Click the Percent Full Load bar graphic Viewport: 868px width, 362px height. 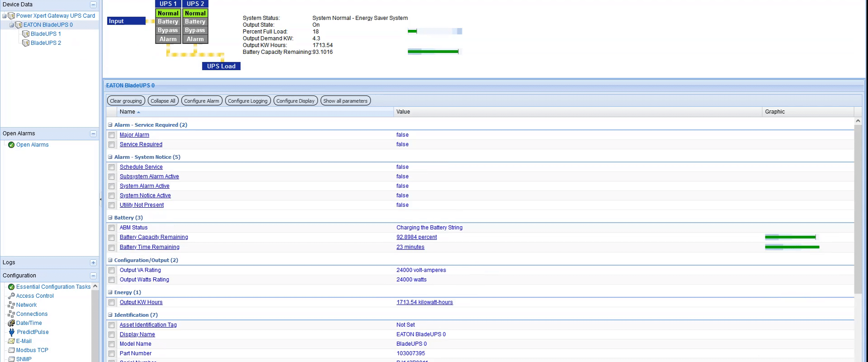point(434,31)
